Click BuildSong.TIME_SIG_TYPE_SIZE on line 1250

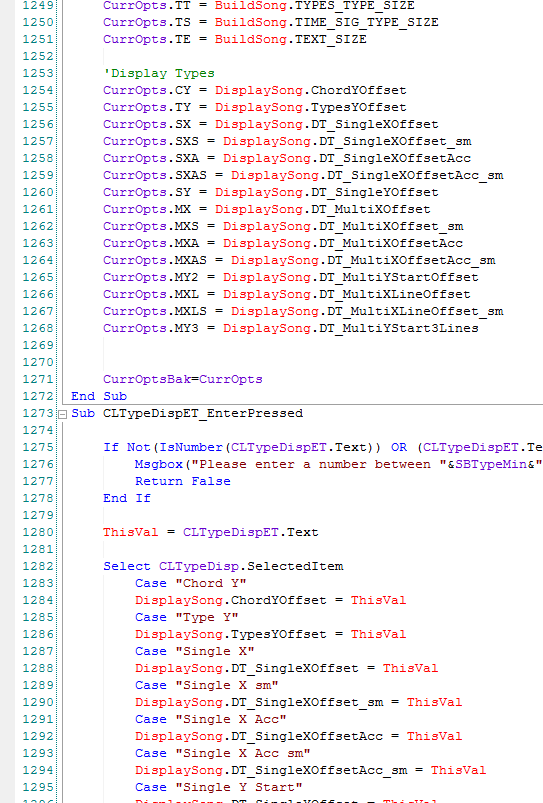pyautogui.click(x=326, y=22)
